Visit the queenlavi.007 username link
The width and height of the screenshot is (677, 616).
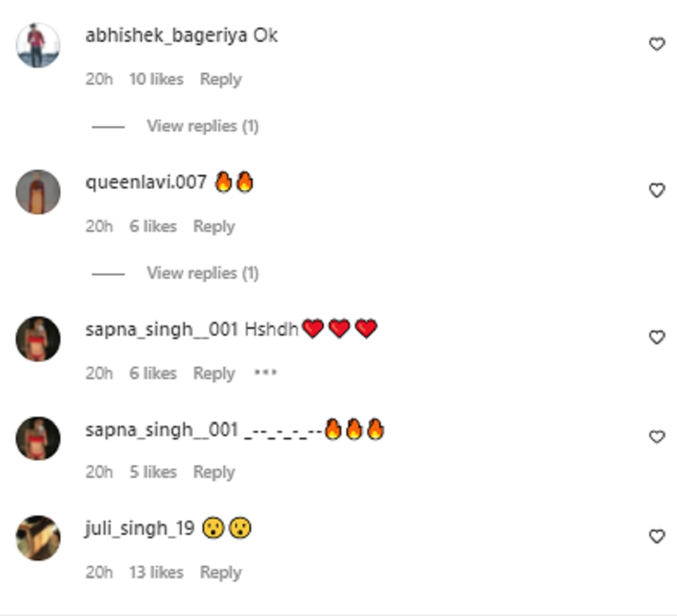(146, 182)
